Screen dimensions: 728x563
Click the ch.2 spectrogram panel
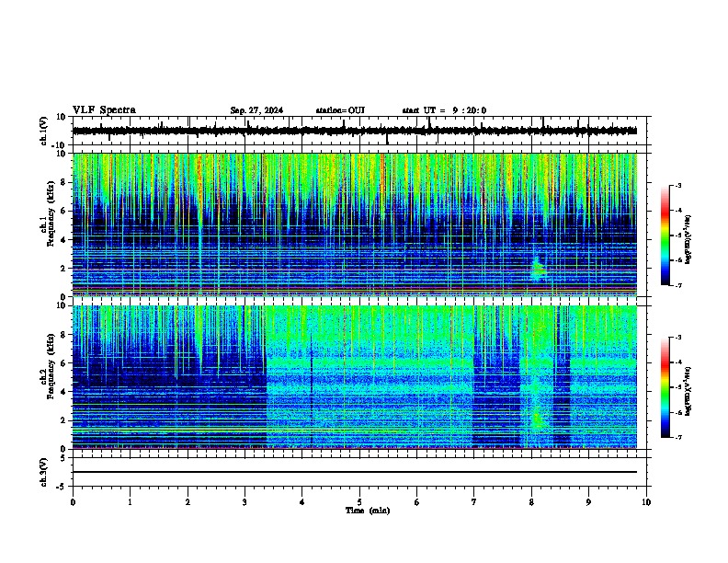pos(355,377)
